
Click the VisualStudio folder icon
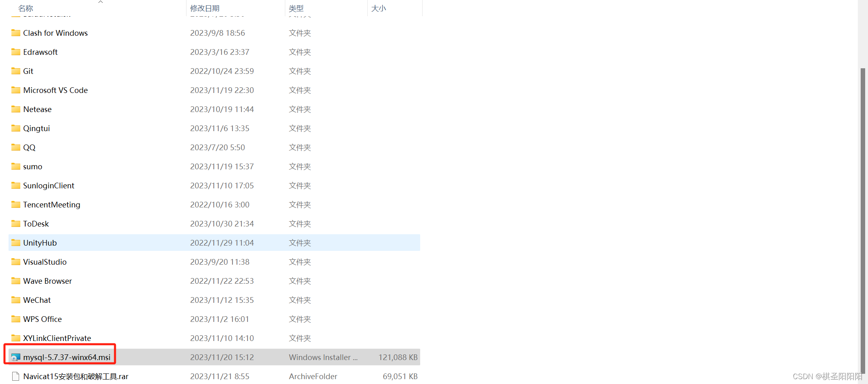pos(16,262)
